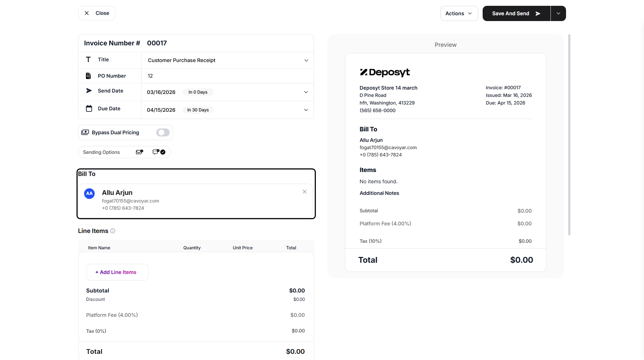This screenshot has height=360, width=644.
Task: Click the In 0 Days badge
Action: (198, 92)
